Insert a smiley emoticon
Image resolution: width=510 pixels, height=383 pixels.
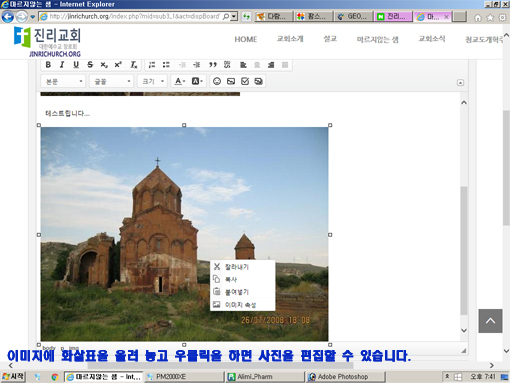coord(217,81)
